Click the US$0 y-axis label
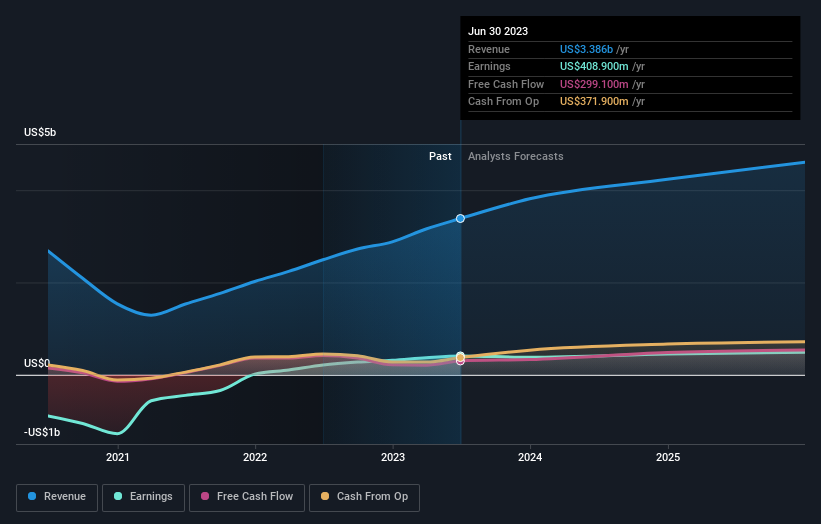 tap(37, 363)
